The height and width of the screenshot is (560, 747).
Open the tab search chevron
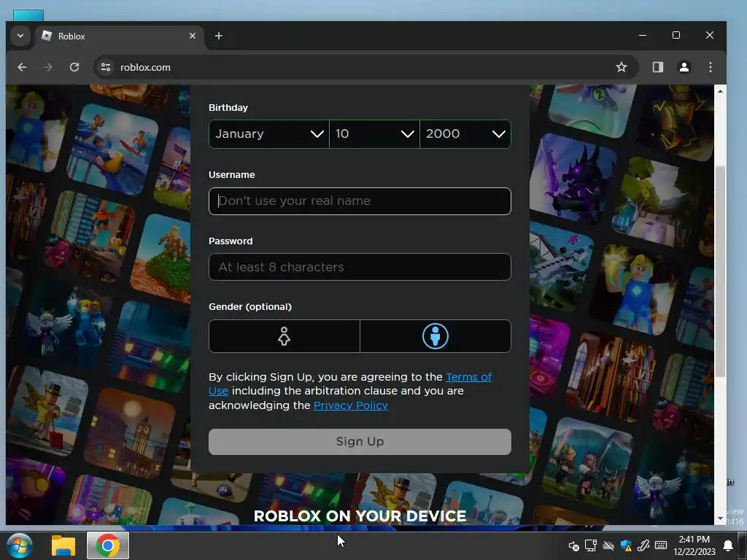tap(20, 36)
